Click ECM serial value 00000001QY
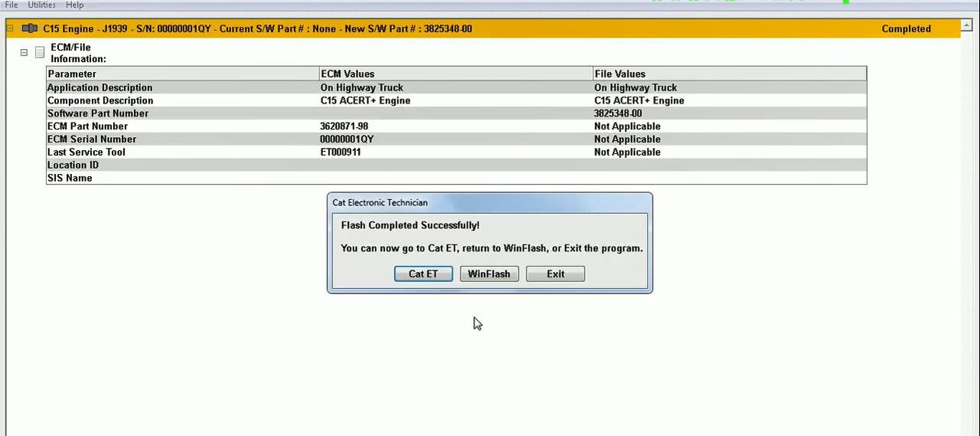 (x=347, y=139)
